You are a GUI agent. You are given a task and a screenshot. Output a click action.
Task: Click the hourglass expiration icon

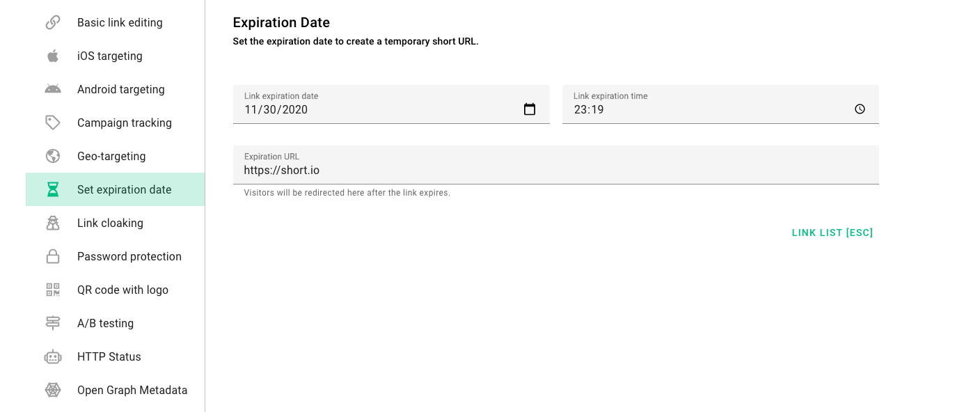pos(53,189)
